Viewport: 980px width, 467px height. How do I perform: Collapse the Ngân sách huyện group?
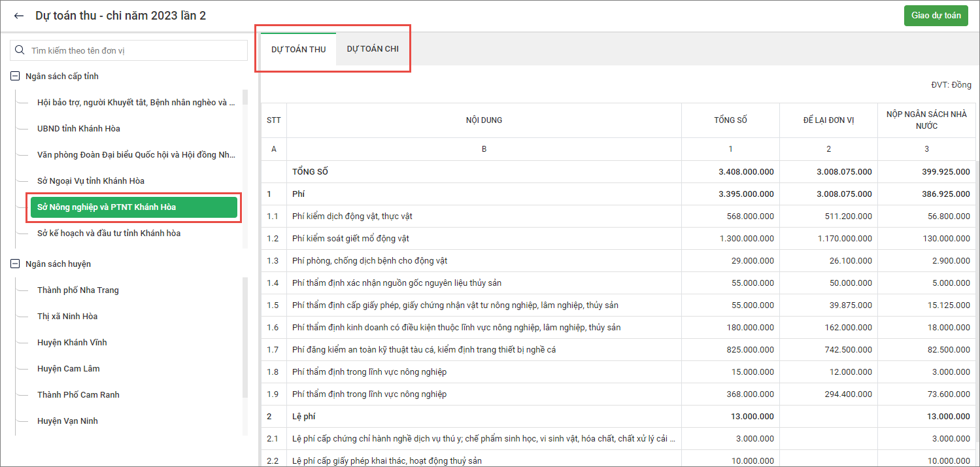tap(14, 264)
